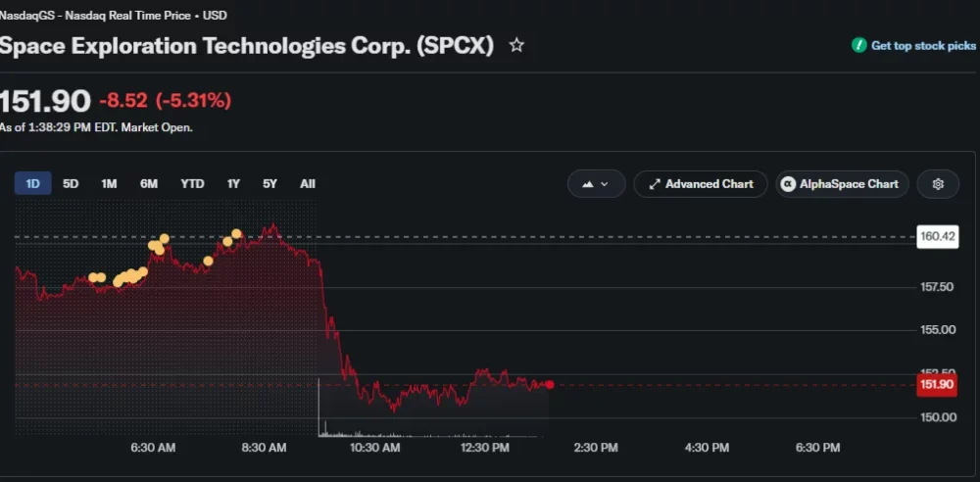Click the 150.00 axis label

tap(938, 417)
